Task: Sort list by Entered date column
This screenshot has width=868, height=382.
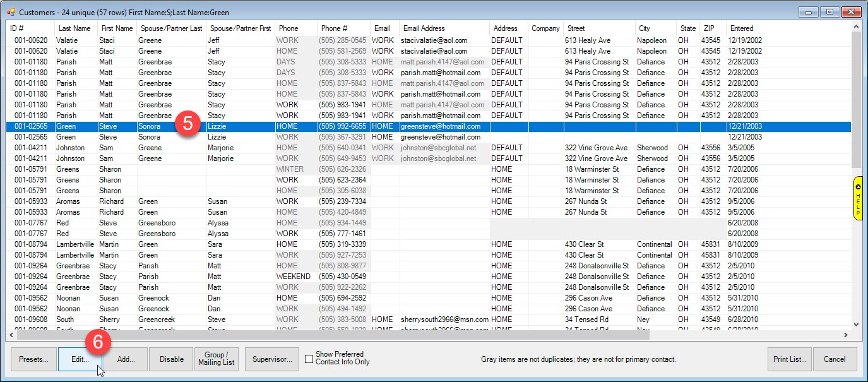Action: pos(742,28)
